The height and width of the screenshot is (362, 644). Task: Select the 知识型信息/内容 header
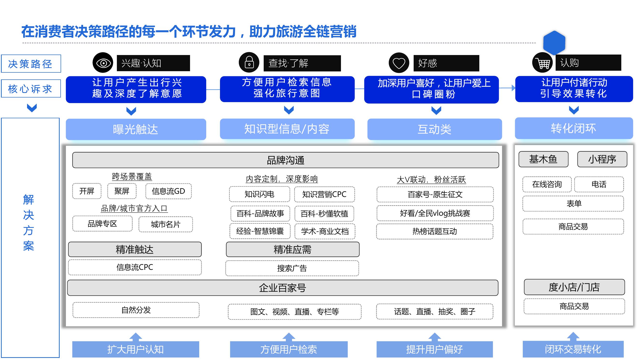287,129
